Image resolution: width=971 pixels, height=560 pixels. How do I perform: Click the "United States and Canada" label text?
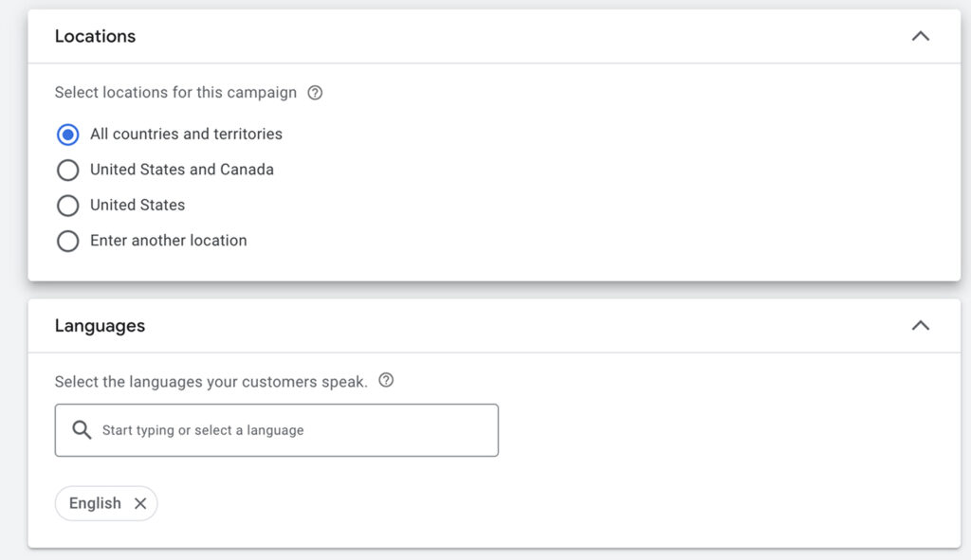pyautogui.click(x=182, y=170)
